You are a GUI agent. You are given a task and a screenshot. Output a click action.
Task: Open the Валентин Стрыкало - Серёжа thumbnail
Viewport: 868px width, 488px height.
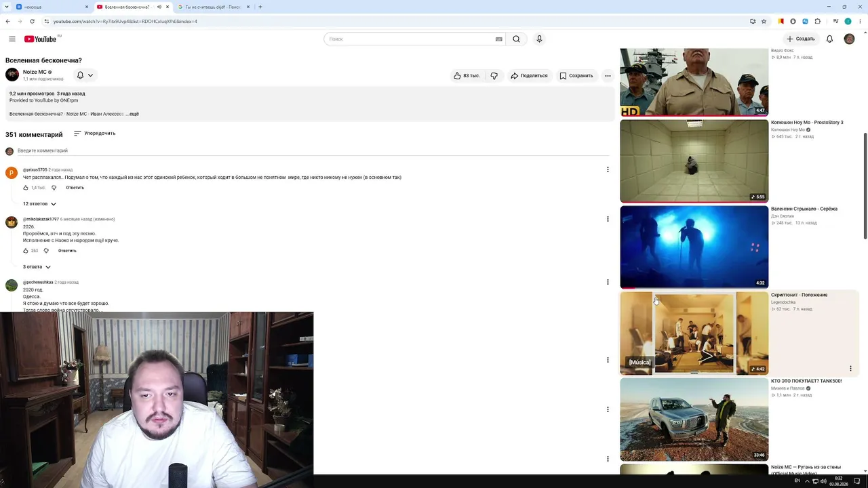[x=694, y=247]
